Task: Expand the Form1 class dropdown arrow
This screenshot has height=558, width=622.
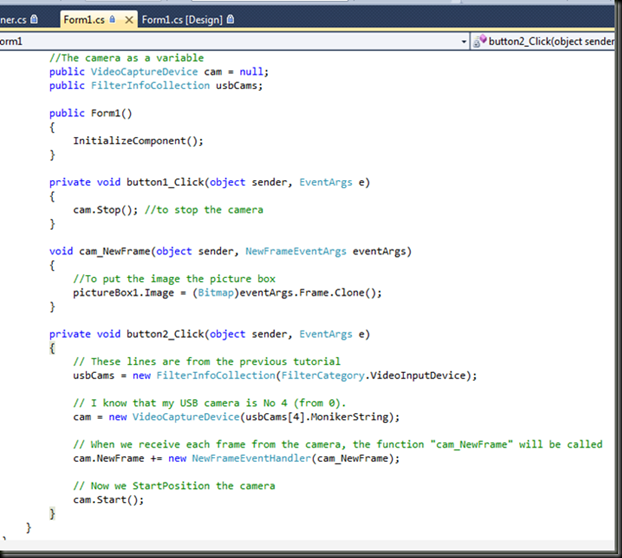Action: pos(464,41)
